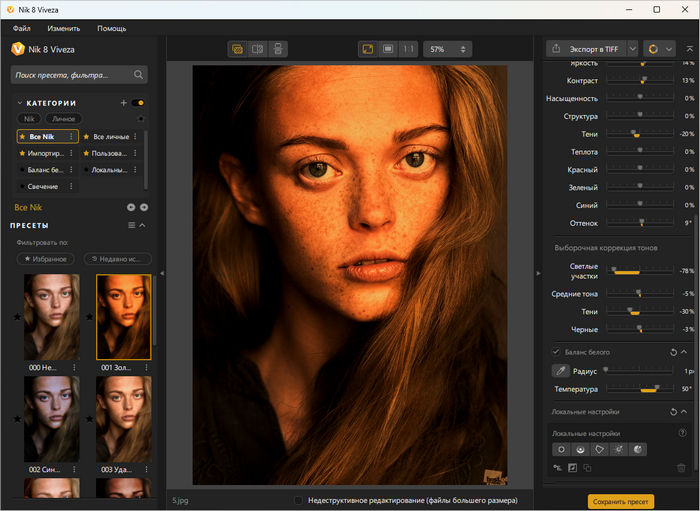Screen dimensions: 700x511
Task: Open the 57% zoom level dropdown
Action: [x=449, y=48]
